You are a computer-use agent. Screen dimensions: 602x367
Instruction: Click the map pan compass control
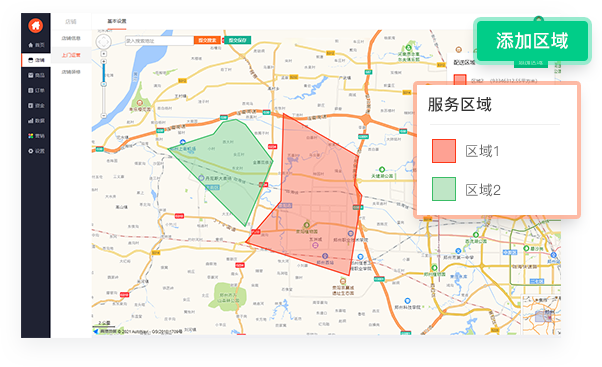click(x=104, y=42)
